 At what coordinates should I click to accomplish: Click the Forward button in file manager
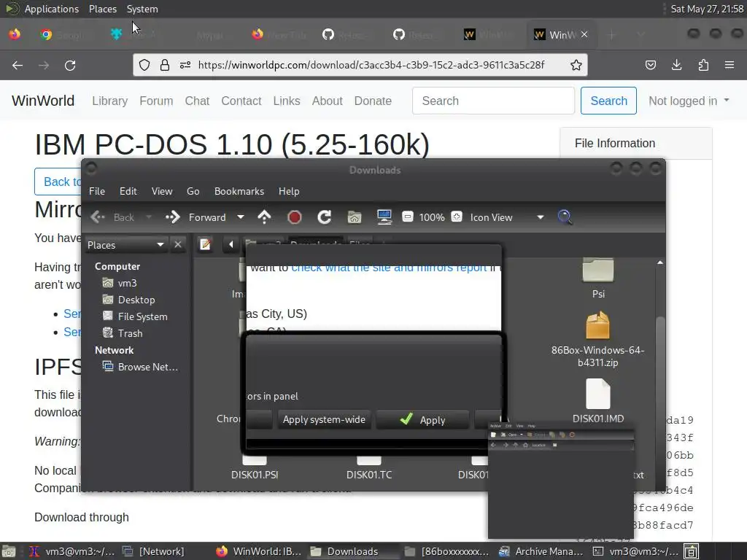pos(196,217)
